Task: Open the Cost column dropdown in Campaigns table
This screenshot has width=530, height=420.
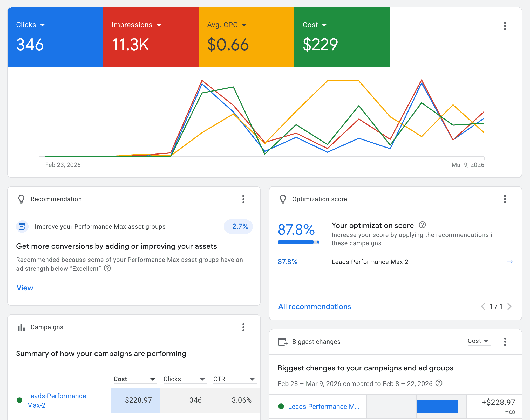Action: (x=153, y=379)
